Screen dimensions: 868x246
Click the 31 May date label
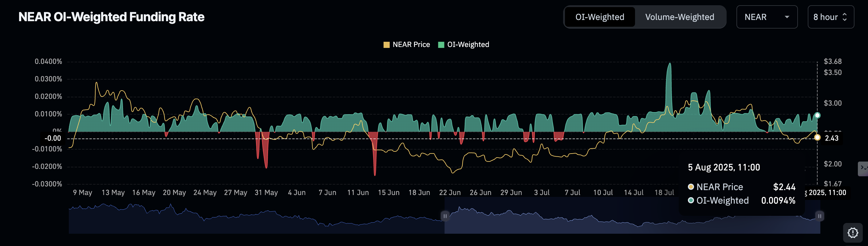click(x=266, y=193)
